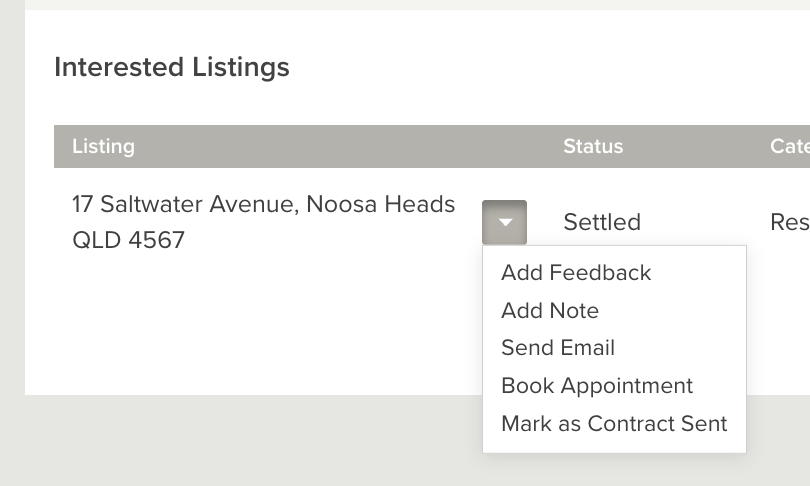Click the QLD 4567 postcode text
This screenshot has height=486, width=810.
point(128,241)
